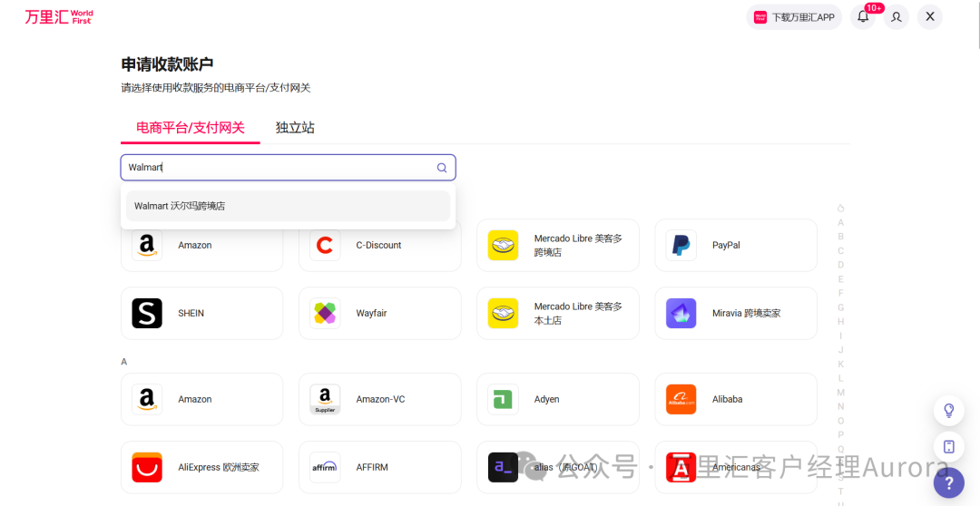Select the C-Discount red C icon
The image size is (980, 506).
(325, 245)
